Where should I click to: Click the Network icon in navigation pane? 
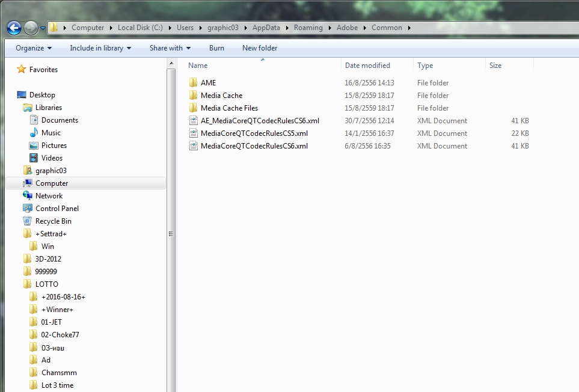tap(27, 195)
